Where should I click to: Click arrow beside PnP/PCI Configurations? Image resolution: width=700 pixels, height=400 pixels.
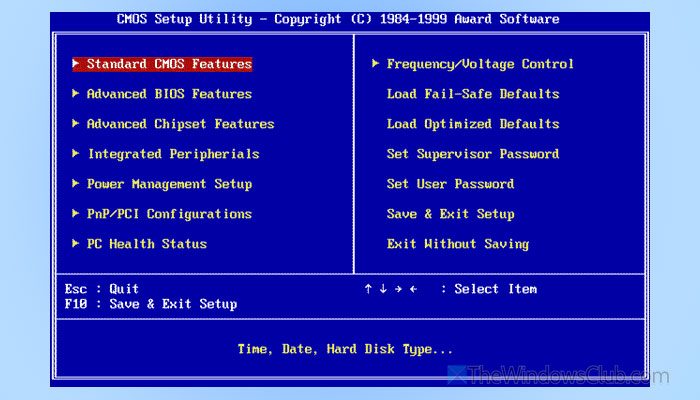coord(76,213)
